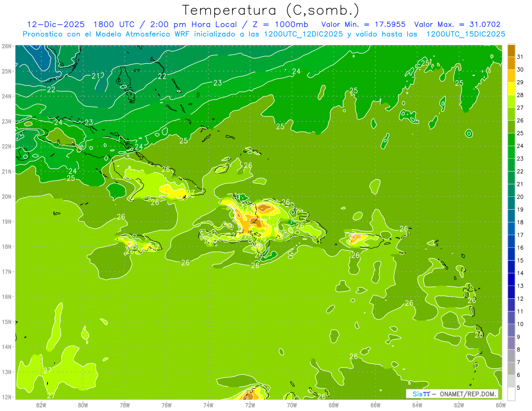Image resolution: width=532 pixels, height=411 pixels.
Task: Click the '16' label on the color scale
Action: (x=520, y=248)
